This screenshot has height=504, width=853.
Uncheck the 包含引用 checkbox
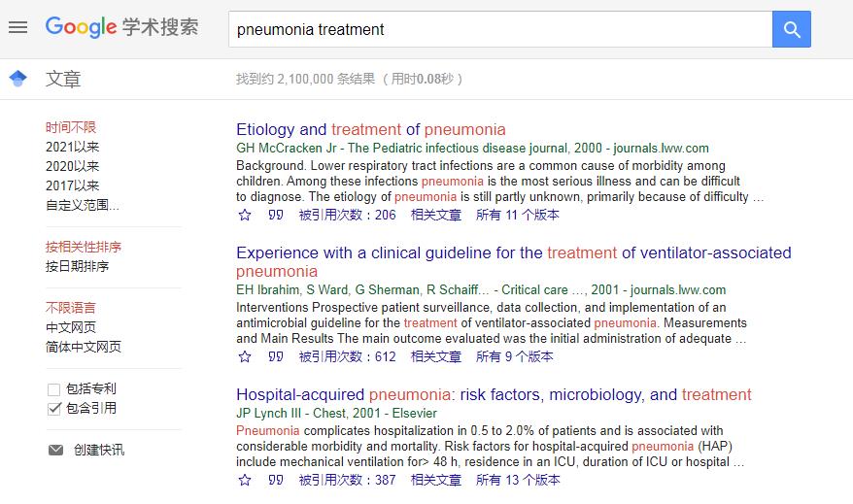tap(54, 409)
